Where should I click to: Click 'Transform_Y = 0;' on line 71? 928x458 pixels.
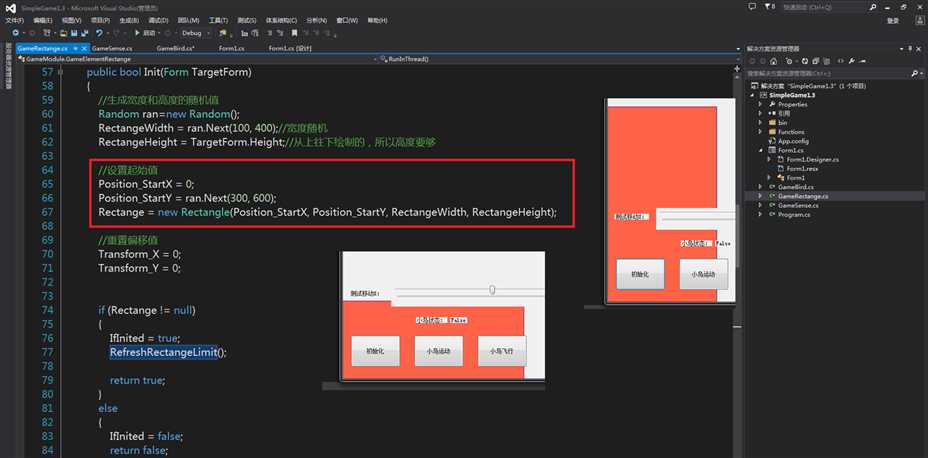coord(139,268)
